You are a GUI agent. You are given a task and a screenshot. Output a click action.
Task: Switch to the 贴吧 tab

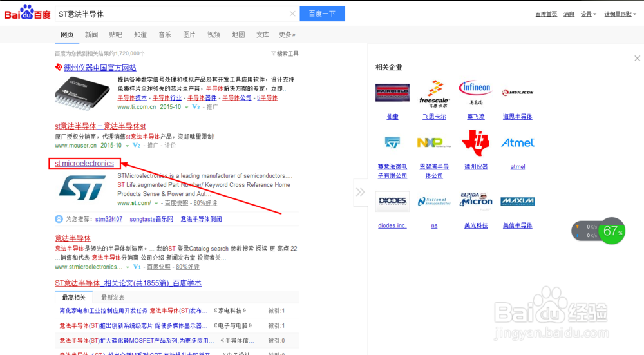116,35
